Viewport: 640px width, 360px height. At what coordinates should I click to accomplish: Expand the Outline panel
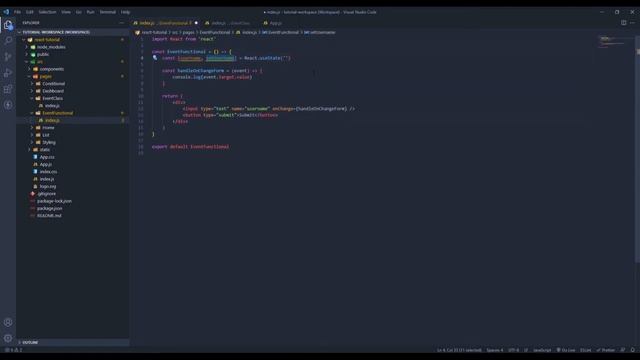(x=73, y=342)
